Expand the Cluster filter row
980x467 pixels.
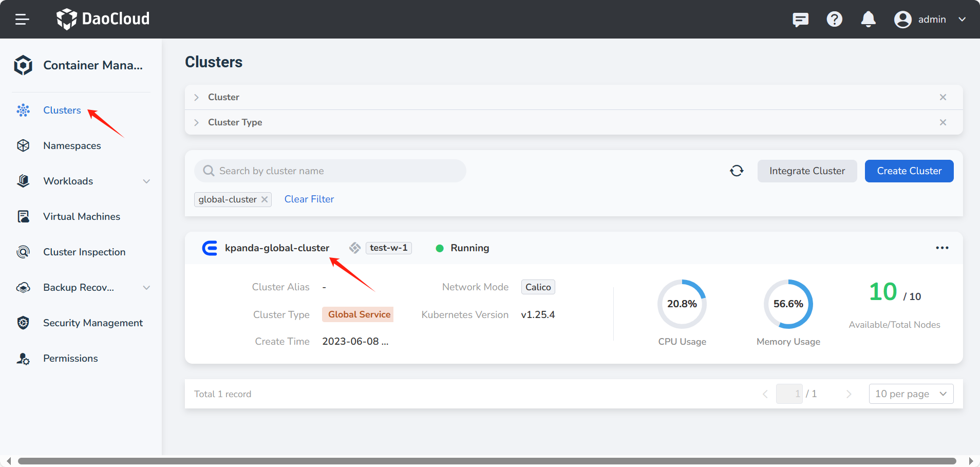point(196,98)
